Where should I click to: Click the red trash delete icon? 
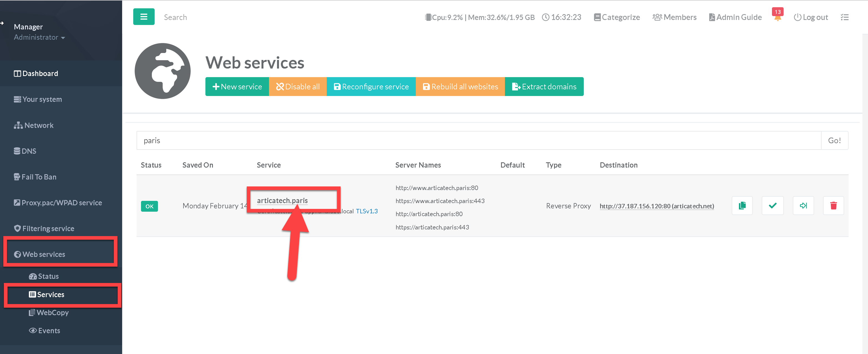[x=833, y=206]
